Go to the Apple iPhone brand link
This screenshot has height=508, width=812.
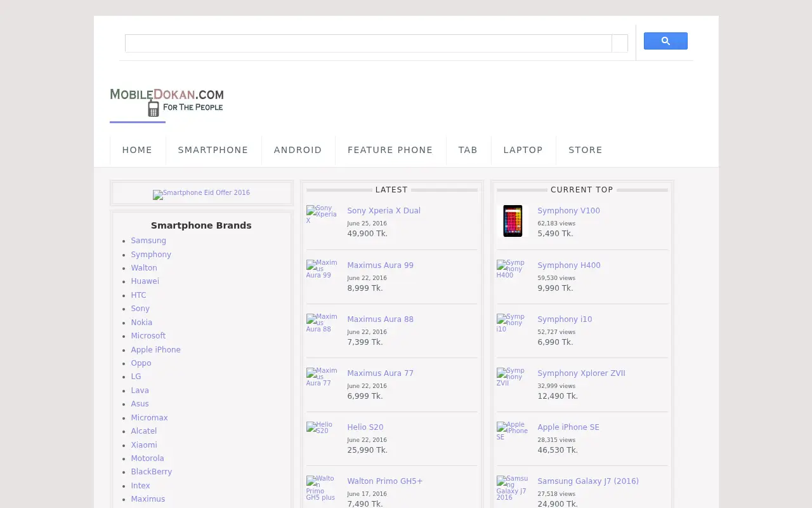[x=156, y=350]
